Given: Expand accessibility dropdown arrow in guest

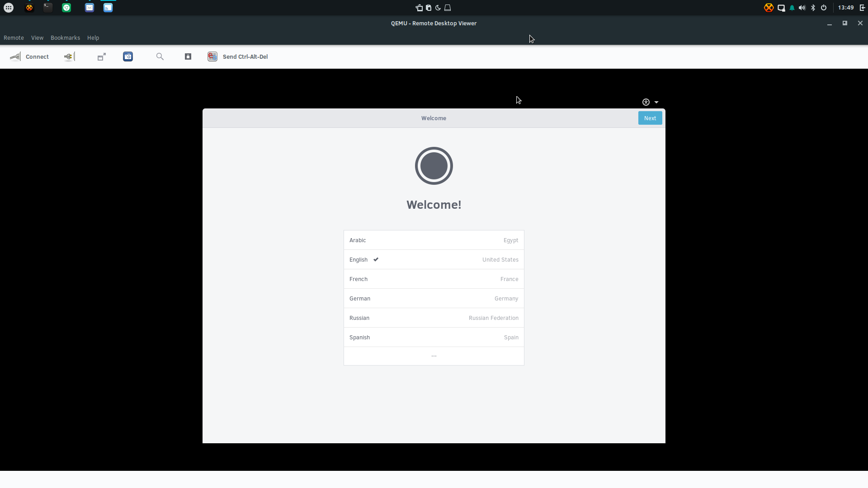Looking at the screenshot, I should 656,102.
